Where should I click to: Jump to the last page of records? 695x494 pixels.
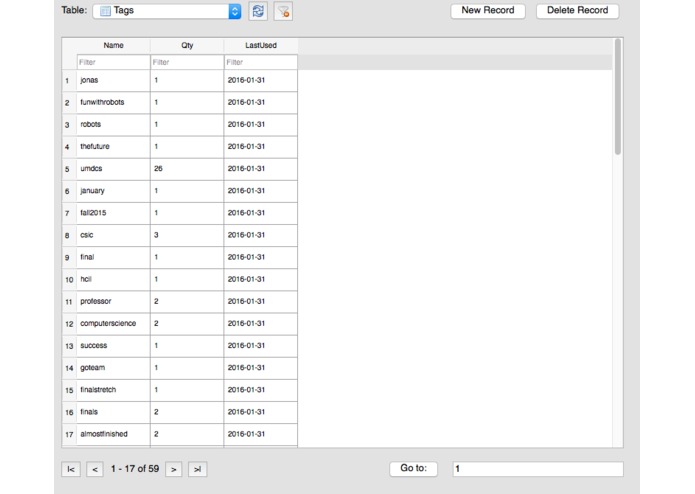198,469
